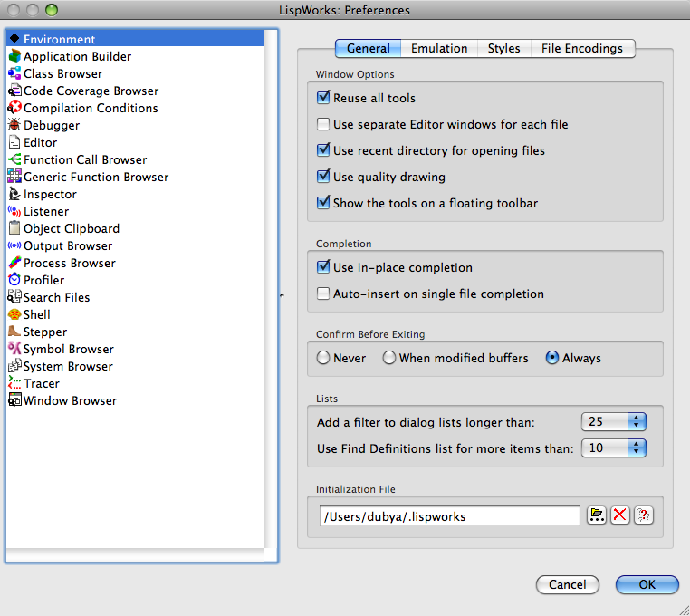Image resolution: width=690 pixels, height=616 pixels.
Task: Switch to the Emulation tab
Action: point(439,48)
